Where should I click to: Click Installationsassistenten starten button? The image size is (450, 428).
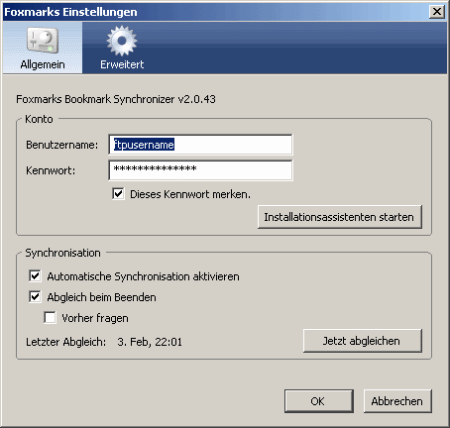coord(340,217)
